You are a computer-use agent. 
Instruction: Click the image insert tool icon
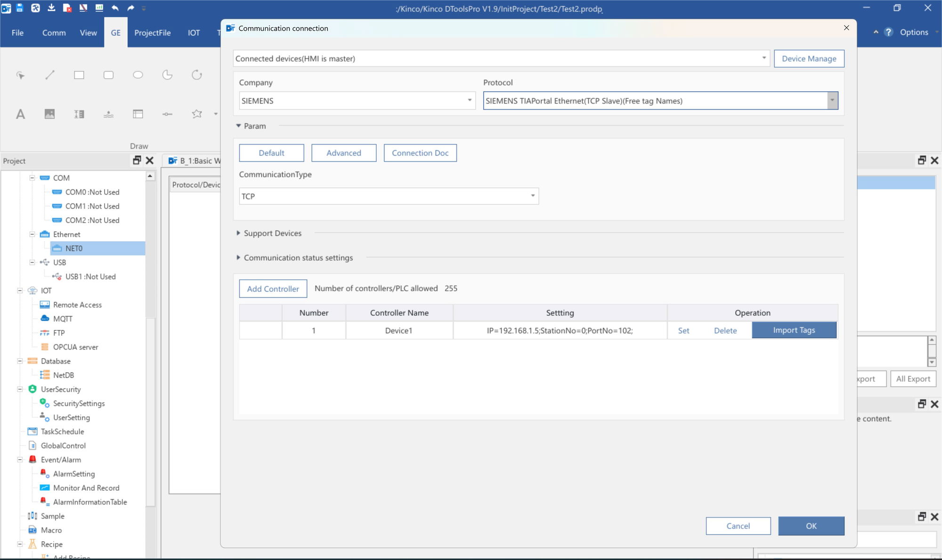coord(49,114)
